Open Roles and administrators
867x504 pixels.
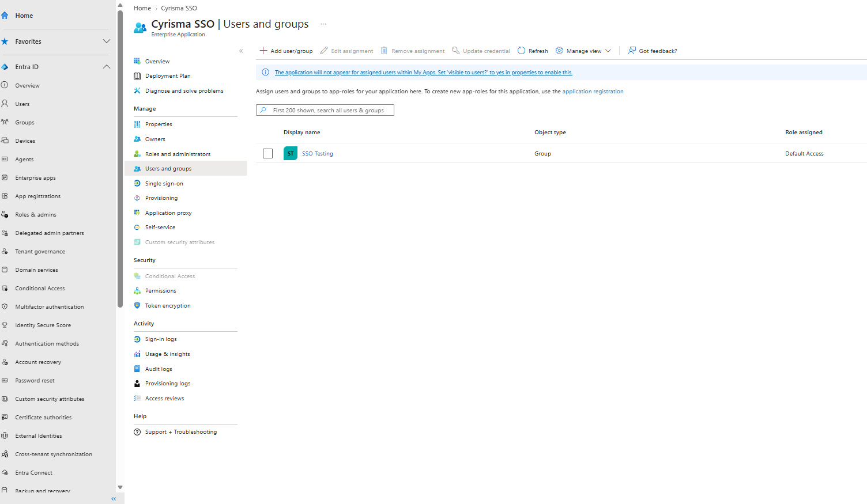pos(178,154)
